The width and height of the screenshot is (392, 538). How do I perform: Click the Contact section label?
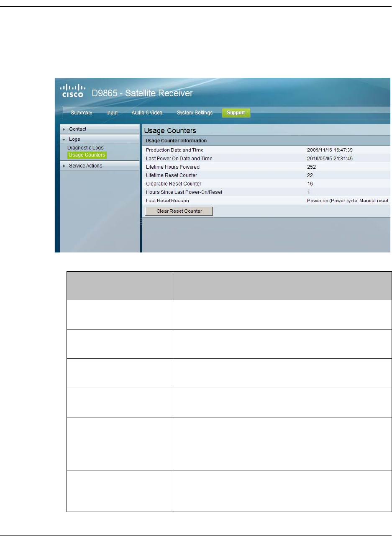tap(77, 129)
